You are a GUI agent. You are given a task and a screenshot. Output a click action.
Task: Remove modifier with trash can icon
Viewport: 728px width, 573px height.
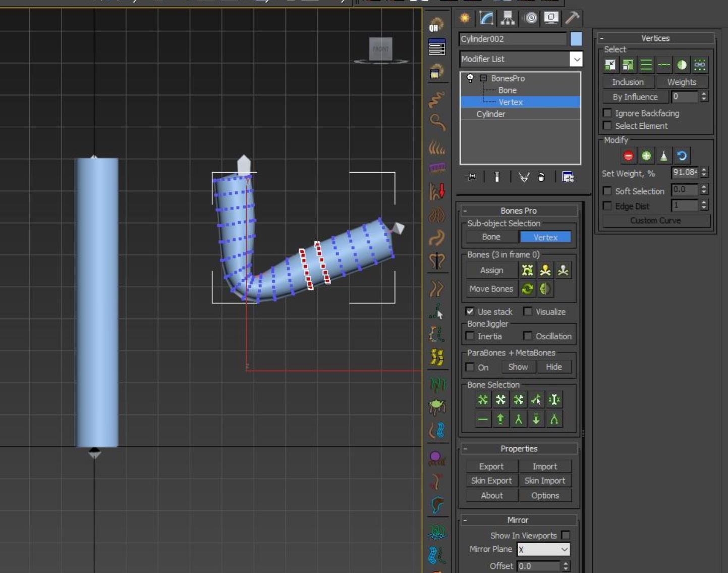541,177
